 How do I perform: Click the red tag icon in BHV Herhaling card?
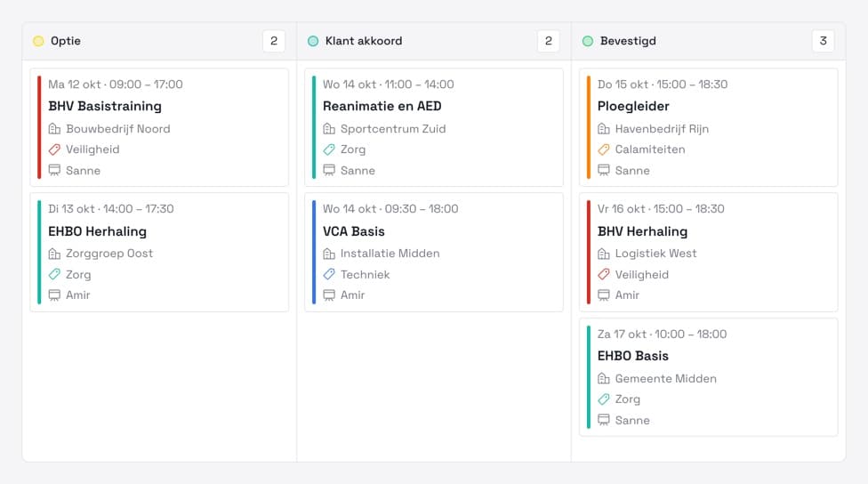coord(603,274)
